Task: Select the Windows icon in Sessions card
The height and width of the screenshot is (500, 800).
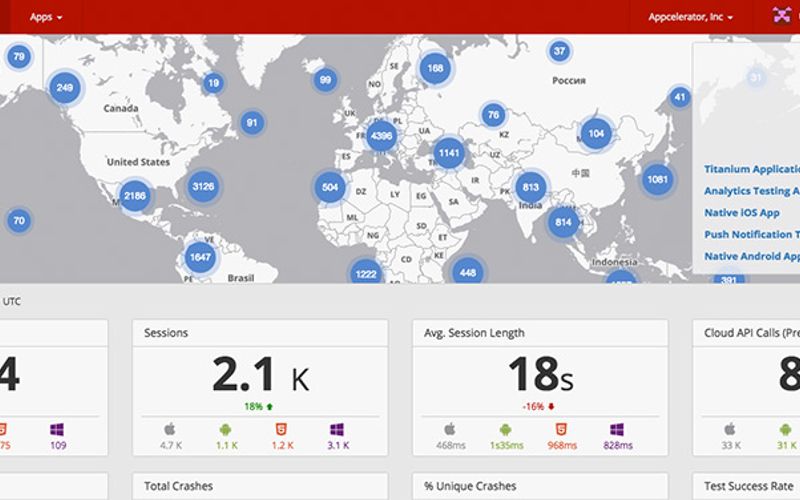Action: pyautogui.click(x=336, y=429)
